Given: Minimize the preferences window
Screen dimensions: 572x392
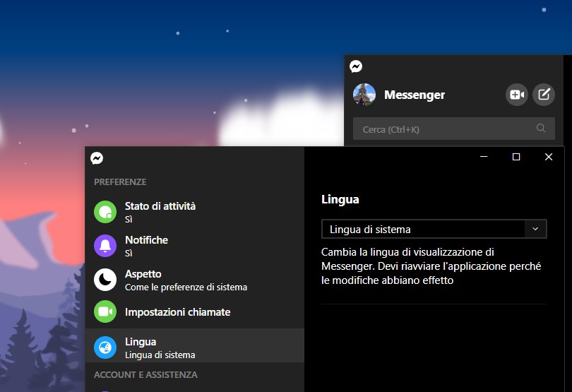Looking at the screenshot, I should tap(484, 157).
